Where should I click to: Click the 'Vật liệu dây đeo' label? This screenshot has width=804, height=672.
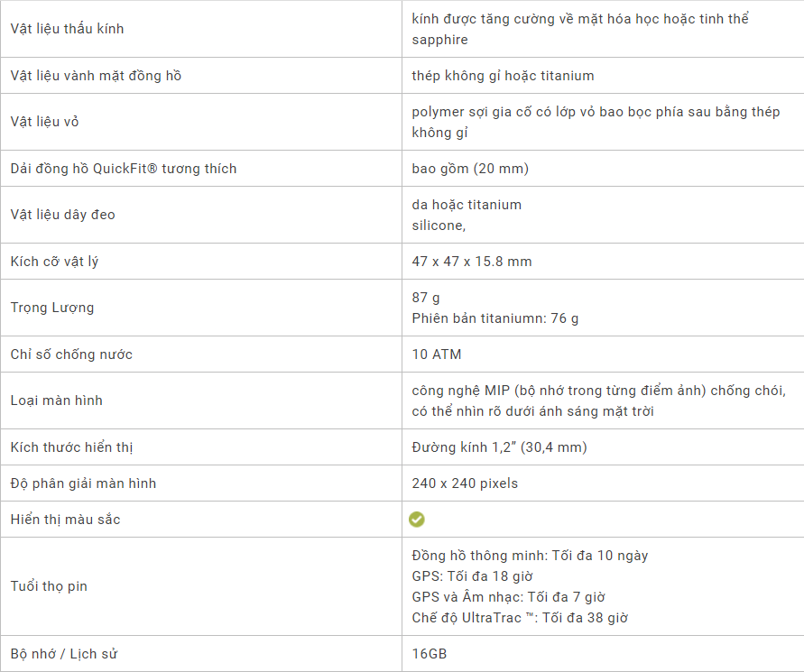pyautogui.click(x=62, y=215)
